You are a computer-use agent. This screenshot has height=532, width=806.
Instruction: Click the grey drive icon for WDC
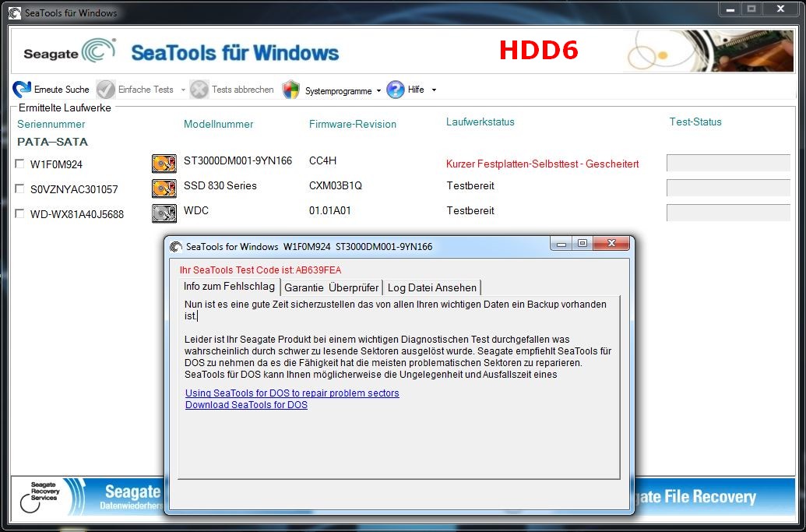(x=164, y=213)
